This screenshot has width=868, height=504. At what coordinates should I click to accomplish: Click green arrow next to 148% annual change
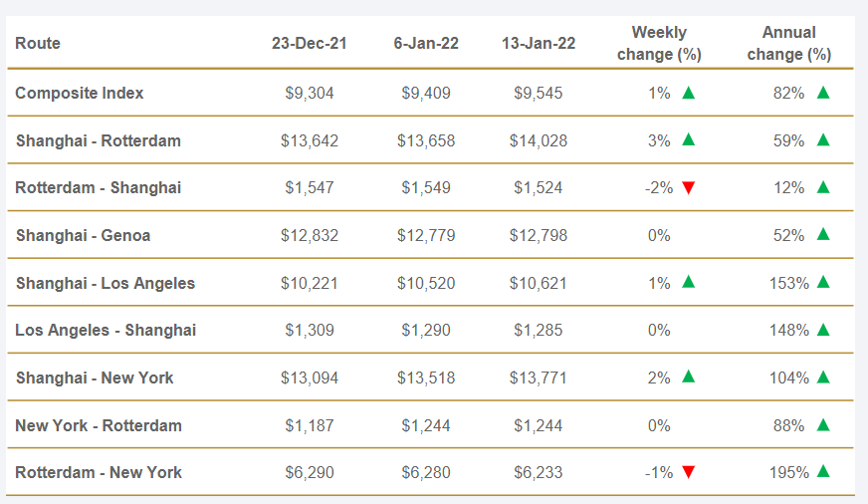pyautogui.click(x=822, y=330)
